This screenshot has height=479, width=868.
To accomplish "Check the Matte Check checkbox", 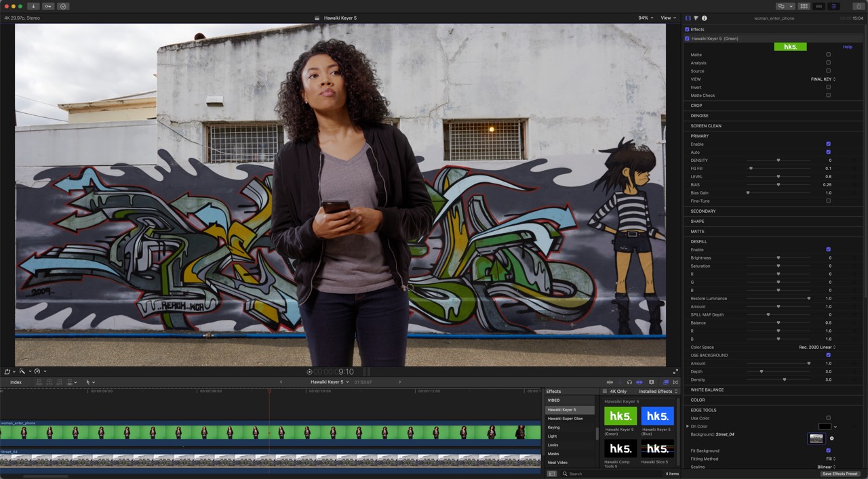I will coord(828,95).
